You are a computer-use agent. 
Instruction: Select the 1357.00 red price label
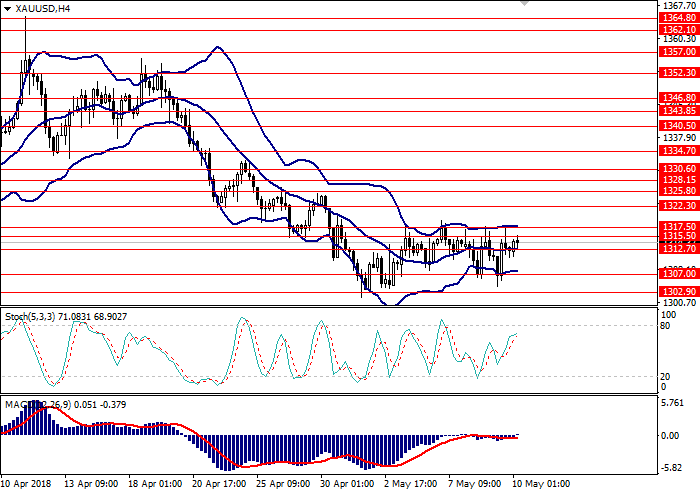(x=678, y=51)
